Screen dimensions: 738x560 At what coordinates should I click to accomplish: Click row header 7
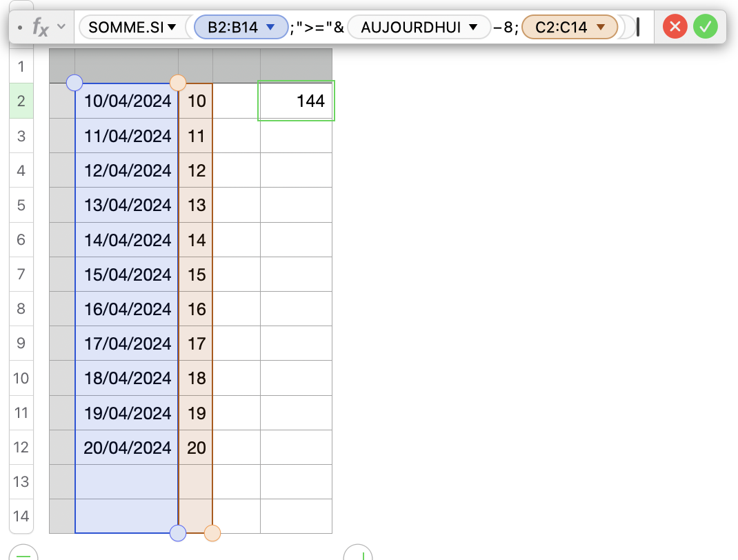(21, 274)
